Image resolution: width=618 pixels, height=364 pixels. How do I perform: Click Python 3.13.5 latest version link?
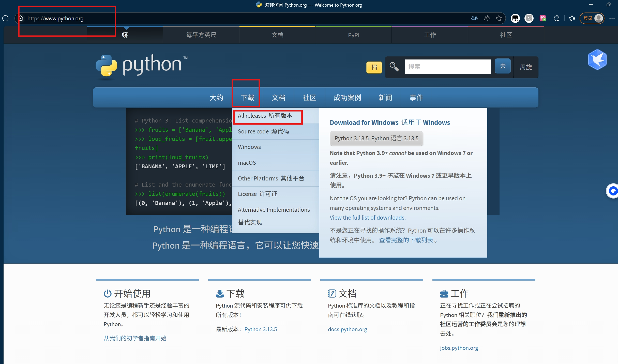(261, 329)
